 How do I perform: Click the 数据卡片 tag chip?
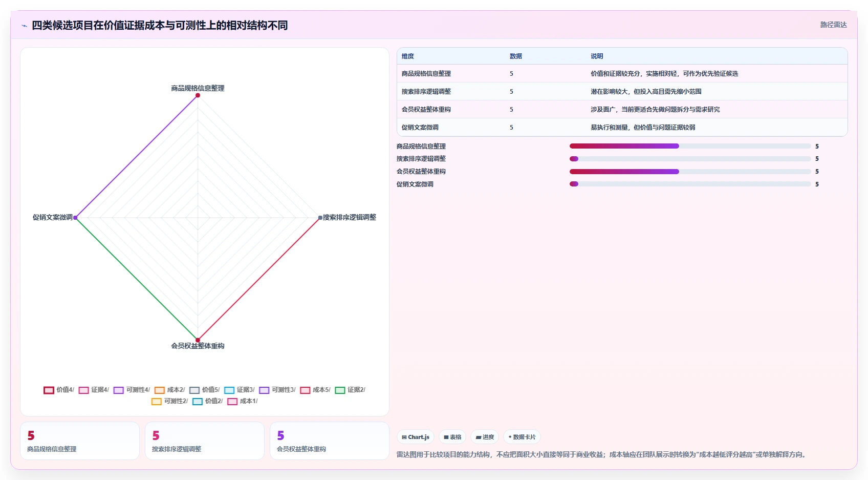coord(522,437)
